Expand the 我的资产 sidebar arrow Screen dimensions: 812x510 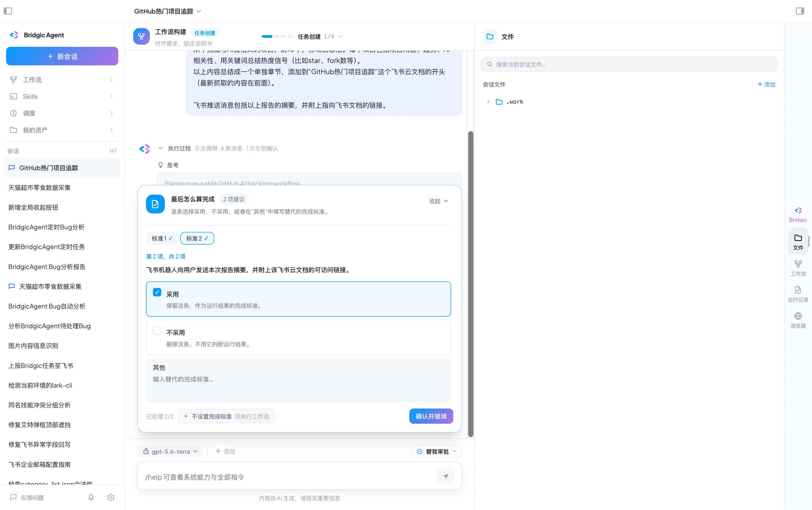coord(111,130)
